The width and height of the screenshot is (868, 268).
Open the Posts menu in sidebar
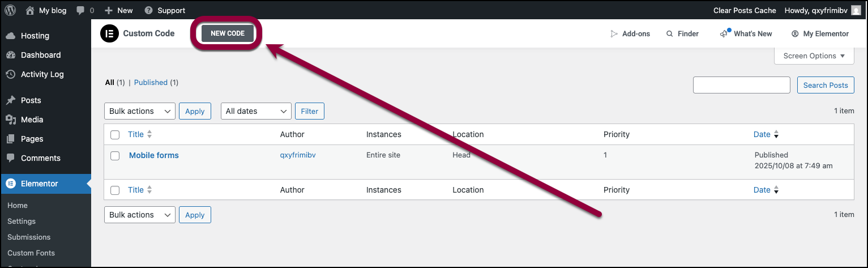coord(31,100)
